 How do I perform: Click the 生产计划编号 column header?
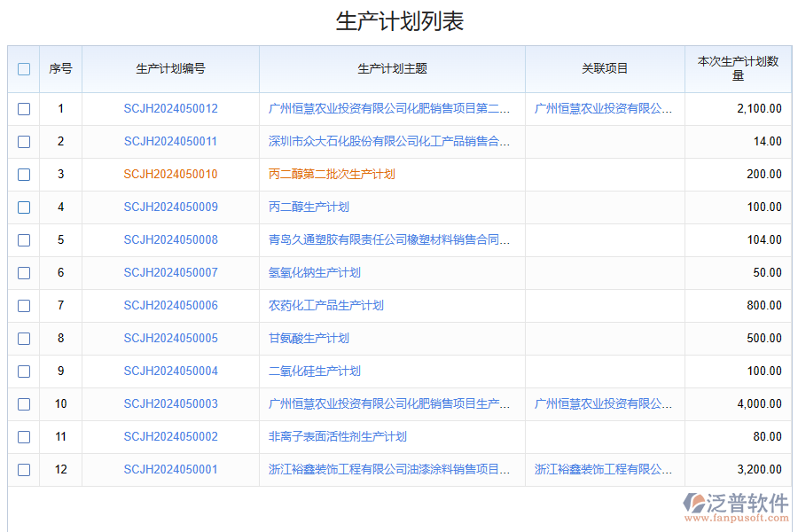(x=170, y=68)
